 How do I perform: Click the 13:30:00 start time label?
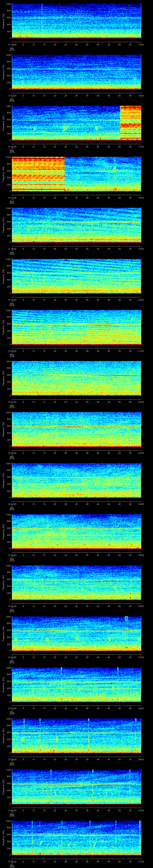(x=12, y=861)
